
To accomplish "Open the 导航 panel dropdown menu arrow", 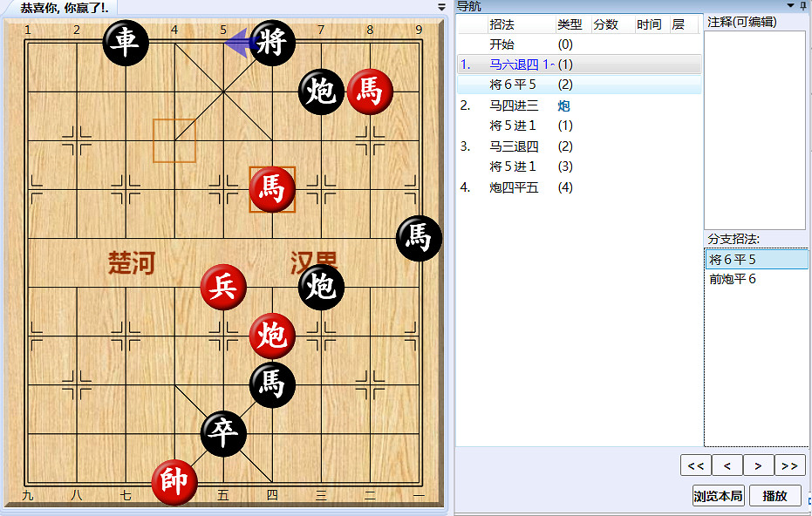I will [x=789, y=6].
